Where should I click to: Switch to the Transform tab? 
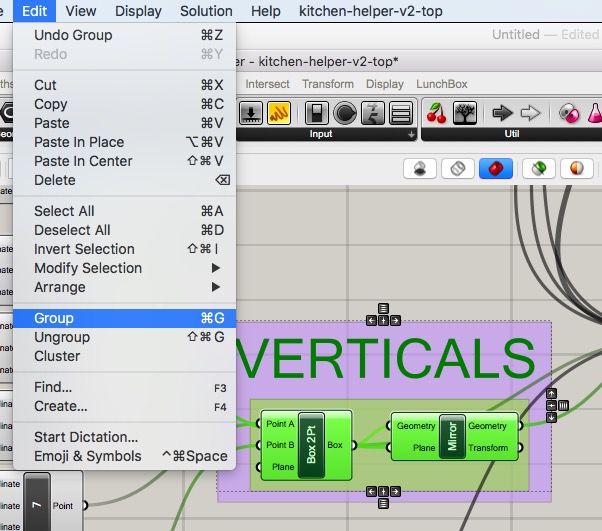coord(327,84)
